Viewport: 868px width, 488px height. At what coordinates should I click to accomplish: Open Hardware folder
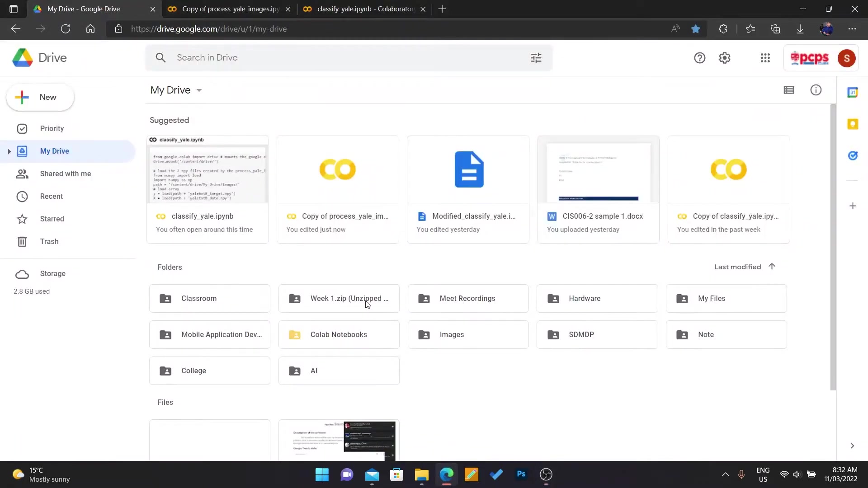pos(597,299)
